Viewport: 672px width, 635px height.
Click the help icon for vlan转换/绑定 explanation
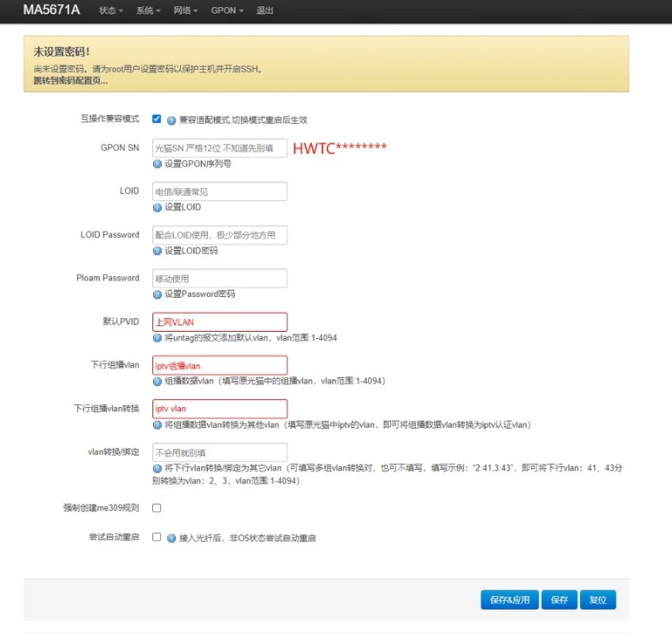coord(156,467)
